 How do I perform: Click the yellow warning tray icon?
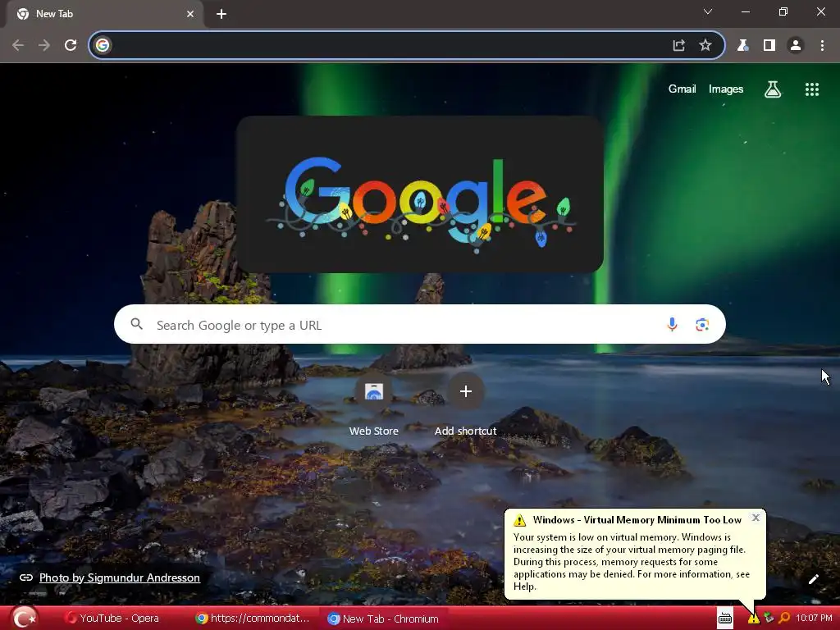753,619
